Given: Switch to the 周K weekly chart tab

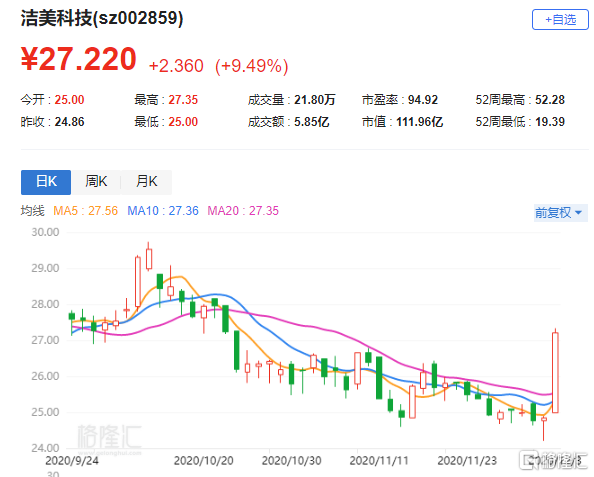Looking at the screenshot, I should 96,182.
